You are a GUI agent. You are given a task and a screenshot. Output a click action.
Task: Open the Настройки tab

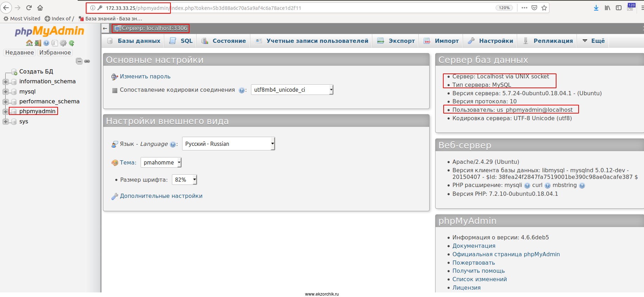point(490,41)
